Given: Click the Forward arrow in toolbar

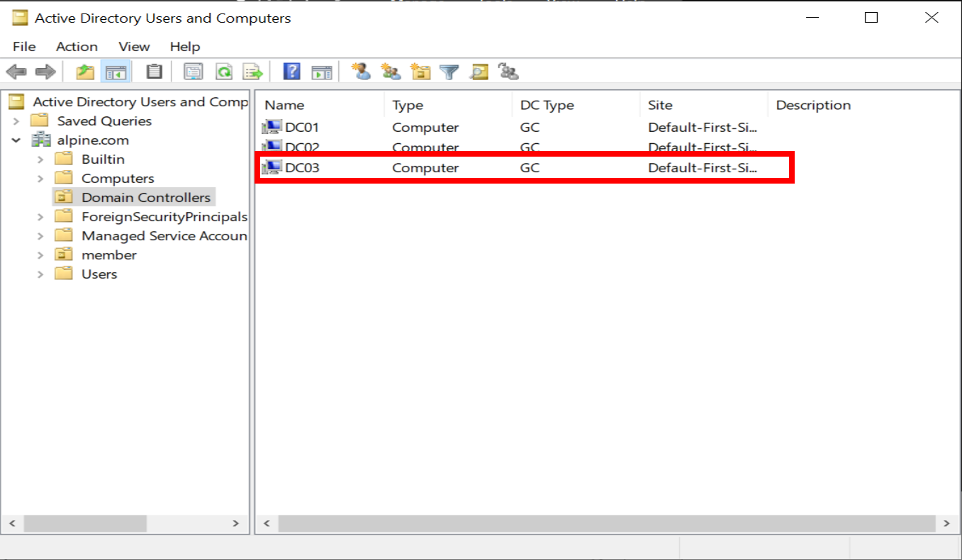Looking at the screenshot, I should click(x=45, y=72).
